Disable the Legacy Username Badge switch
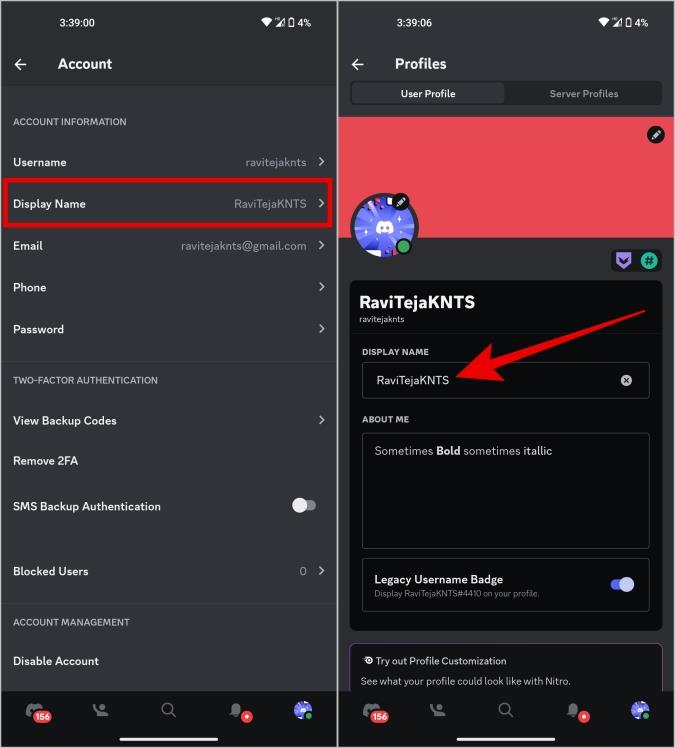 coord(623,584)
